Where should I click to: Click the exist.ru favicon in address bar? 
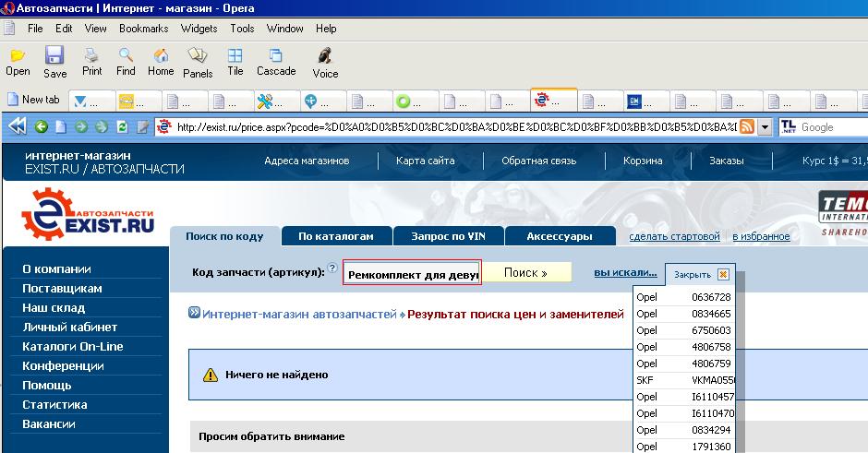point(163,126)
